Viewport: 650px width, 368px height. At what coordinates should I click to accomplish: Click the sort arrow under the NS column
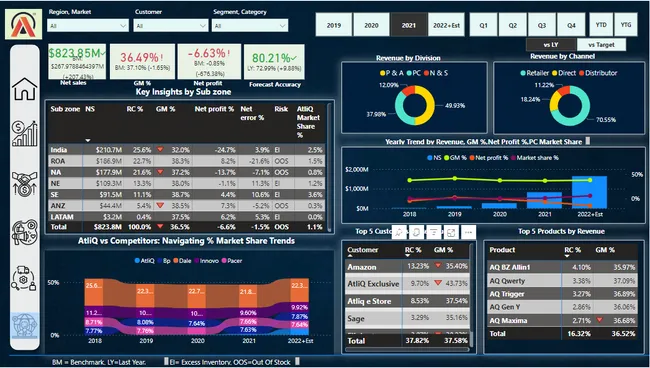click(87, 140)
